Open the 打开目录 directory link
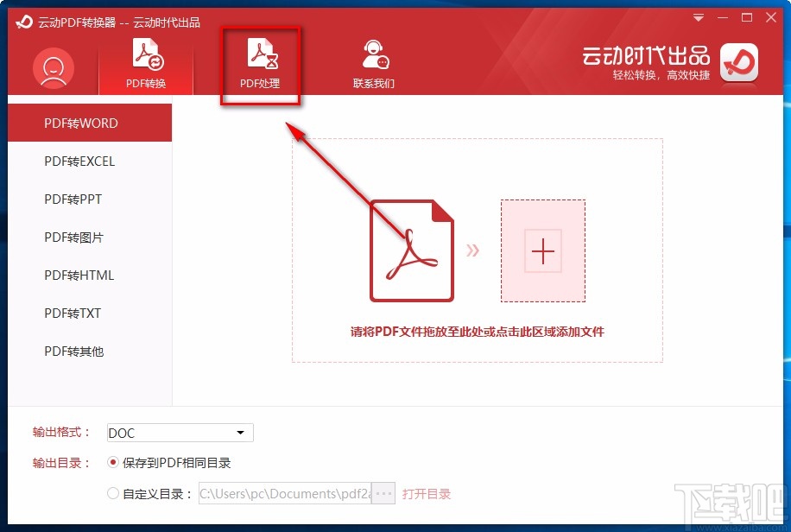This screenshot has height=532, width=791. pyautogui.click(x=427, y=492)
